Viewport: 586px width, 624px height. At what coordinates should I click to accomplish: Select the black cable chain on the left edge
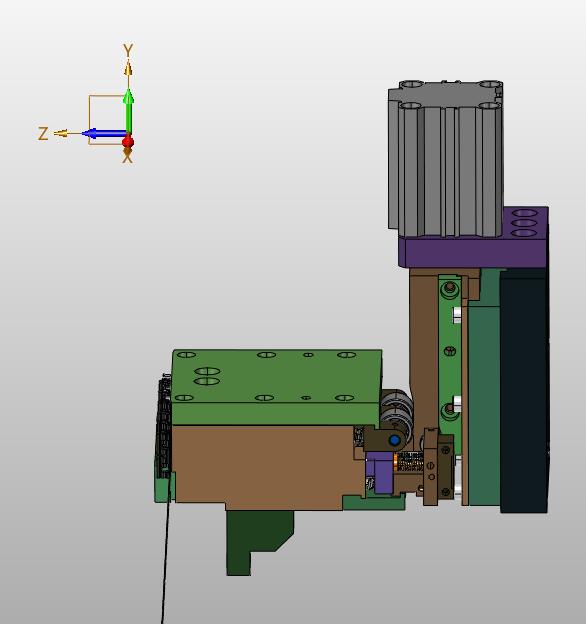165,426
